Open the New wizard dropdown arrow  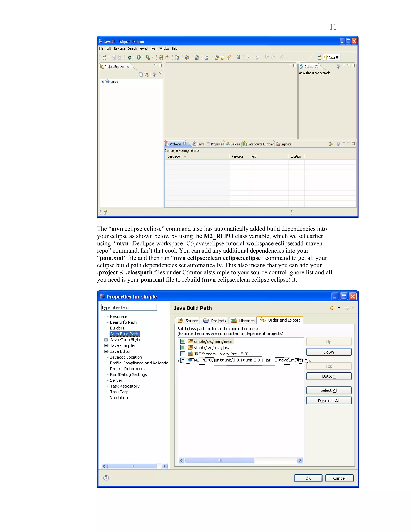[109, 57]
